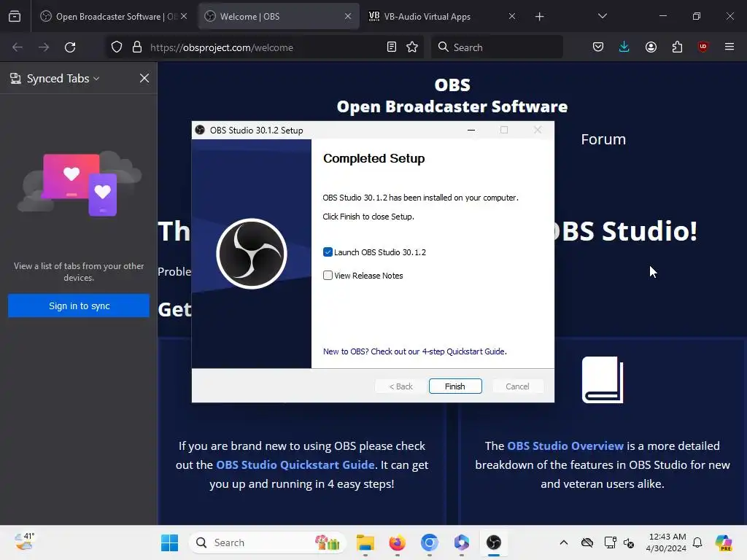Viewport: 747px width, 560px height.
Task: Open Firefox account icon
Action: point(651,47)
